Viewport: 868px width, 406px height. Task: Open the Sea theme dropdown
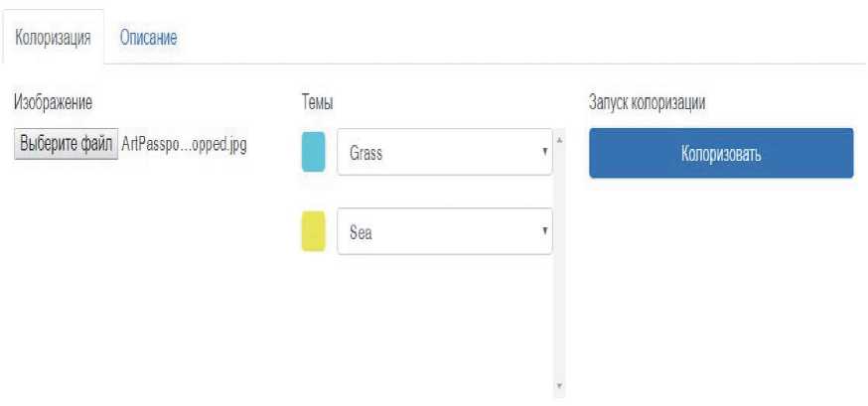tap(437, 233)
